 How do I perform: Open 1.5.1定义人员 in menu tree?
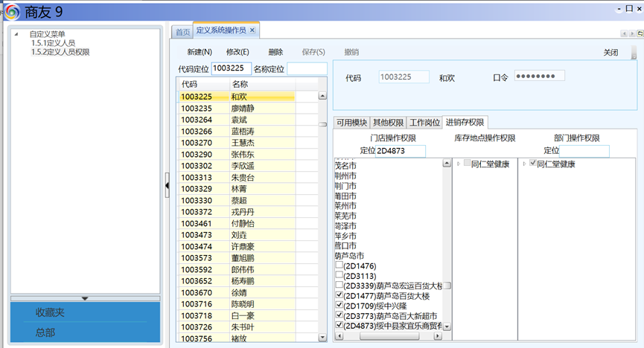(53, 42)
